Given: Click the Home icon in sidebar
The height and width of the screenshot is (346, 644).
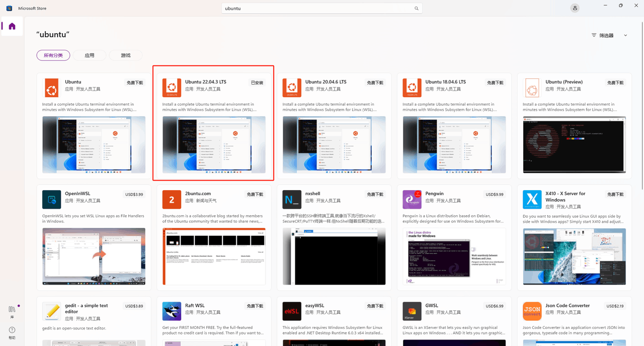Looking at the screenshot, I should click(x=12, y=26).
